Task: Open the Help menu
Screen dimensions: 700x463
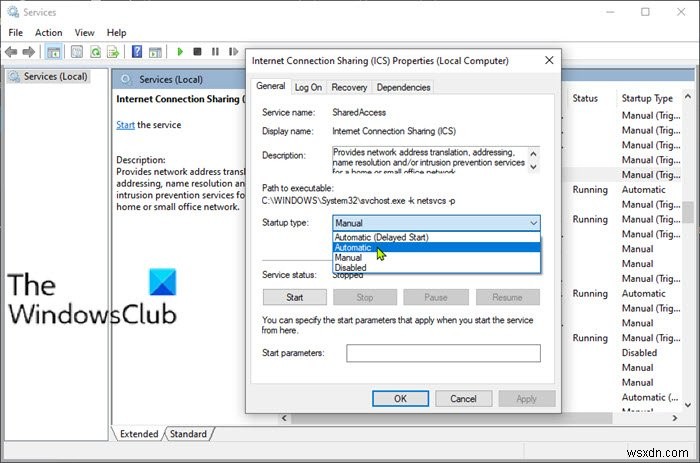Action: pyautogui.click(x=117, y=33)
